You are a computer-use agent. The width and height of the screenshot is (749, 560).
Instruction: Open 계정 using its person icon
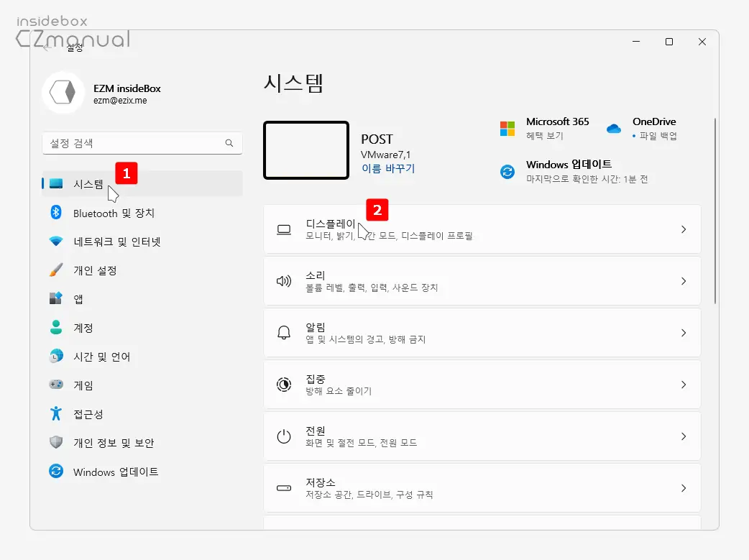[x=56, y=328]
